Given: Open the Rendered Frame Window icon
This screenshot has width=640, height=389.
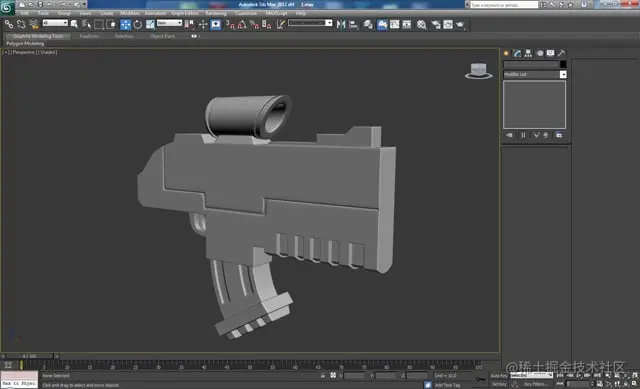Looking at the screenshot, I should tap(448, 24).
